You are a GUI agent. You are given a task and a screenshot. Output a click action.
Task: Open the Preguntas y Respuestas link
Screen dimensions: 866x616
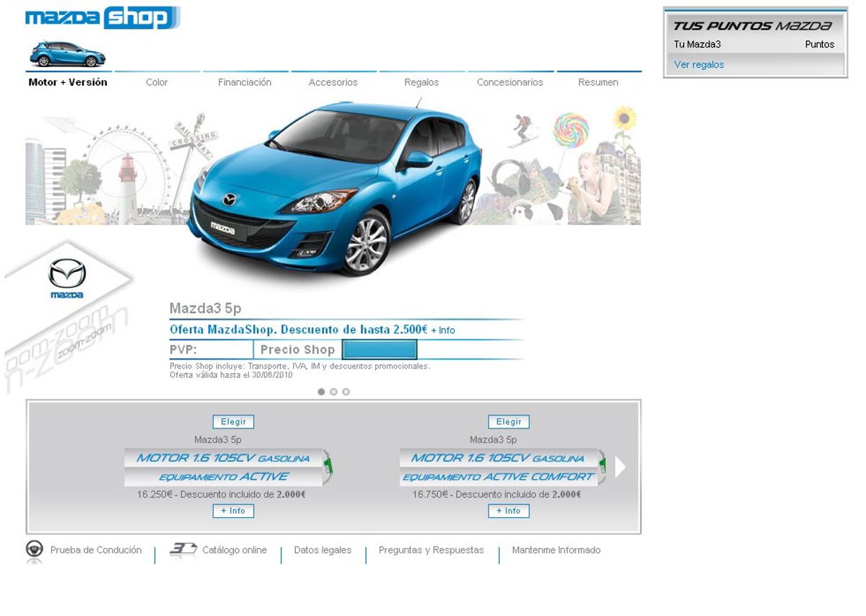(x=431, y=550)
